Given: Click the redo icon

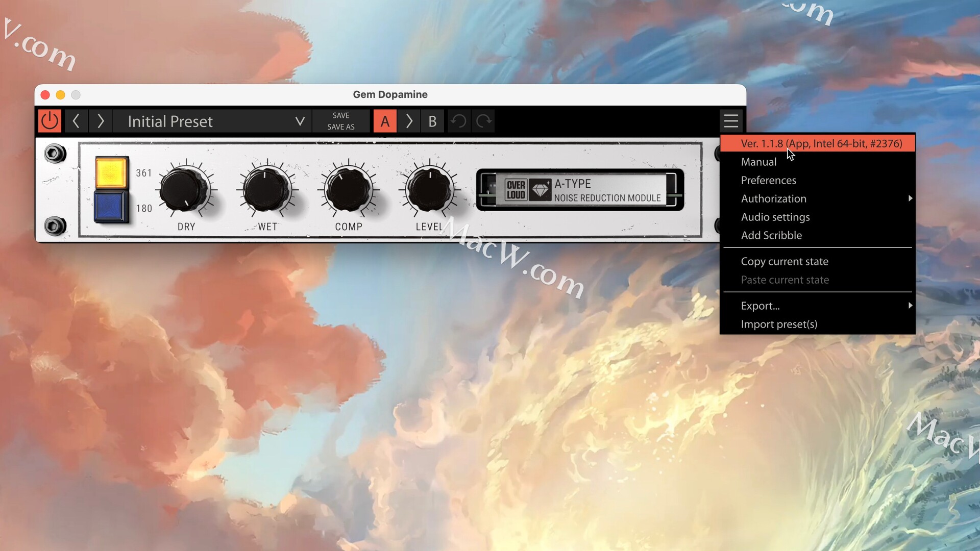Looking at the screenshot, I should pyautogui.click(x=483, y=121).
